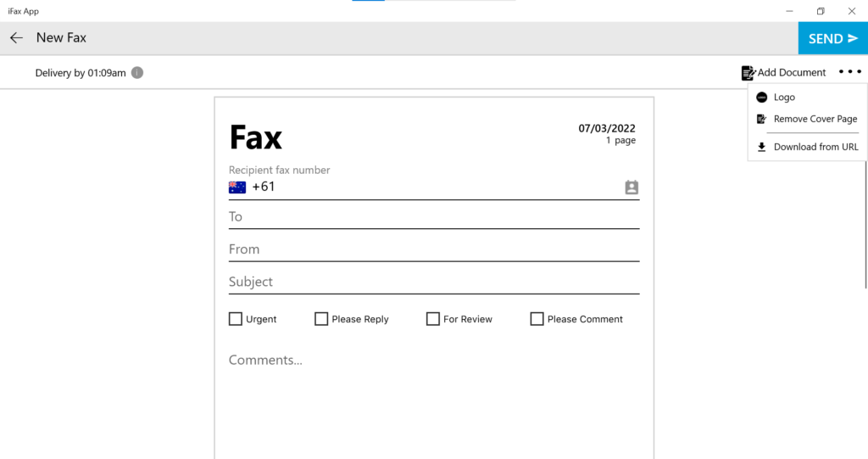Image resolution: width=868 pixels, height=459 pixels.
Task: Open country selector via Australian flag
Action: coord(237,188)
